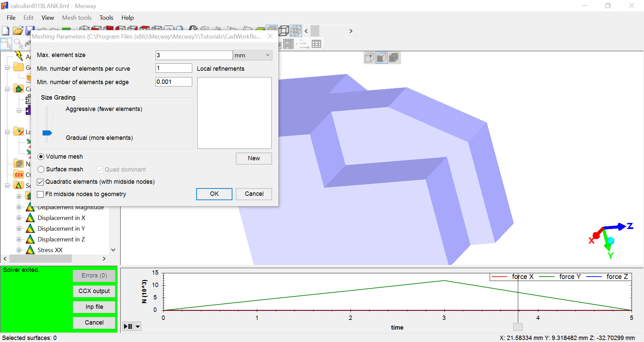
Task: Click the Analysis lightning bolt tree icon
Action: click(x=19, y=56)
